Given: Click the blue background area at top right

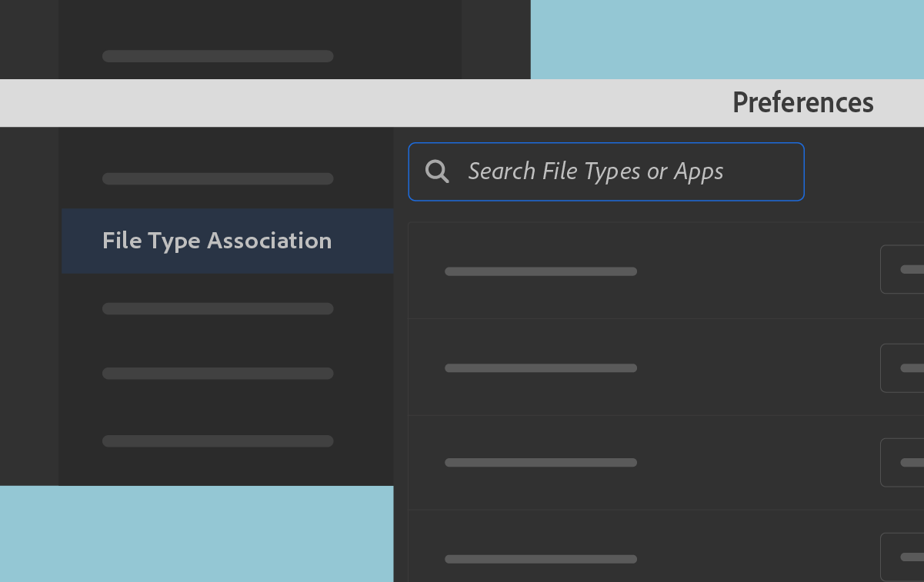Looking at the screenshot, I should [x=727, y=38].
